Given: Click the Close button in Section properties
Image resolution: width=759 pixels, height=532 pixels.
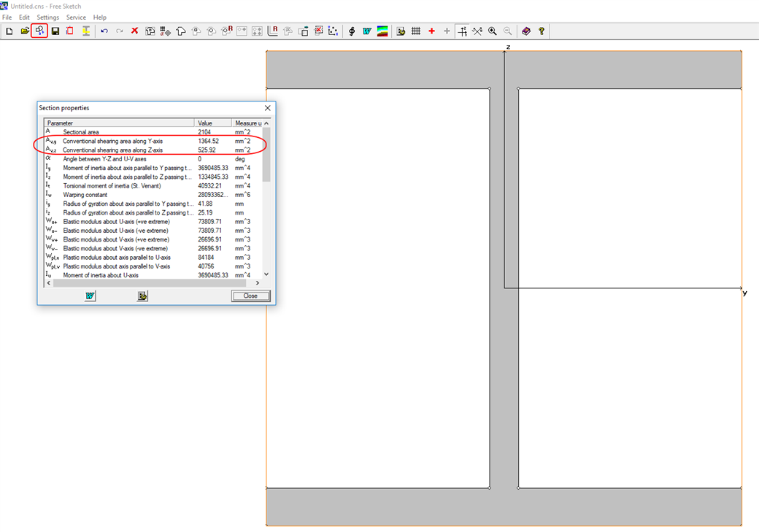Looking at the screenshot, I should [x=251, y=296].
